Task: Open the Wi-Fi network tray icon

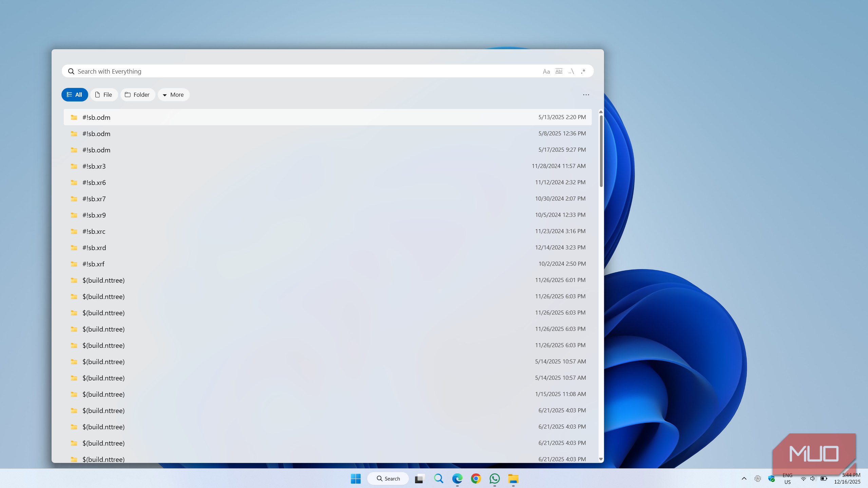Action: tap(803, 478)
